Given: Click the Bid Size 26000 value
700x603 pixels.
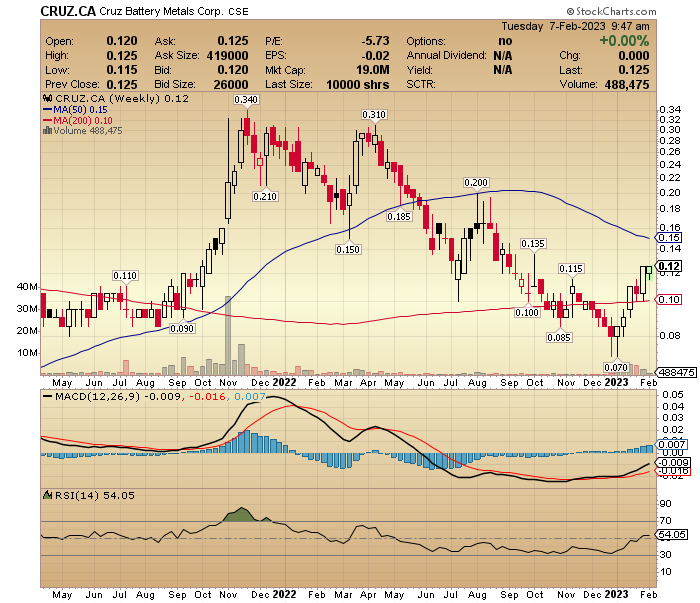Looking at the screenshot, I should pos(231,85).
